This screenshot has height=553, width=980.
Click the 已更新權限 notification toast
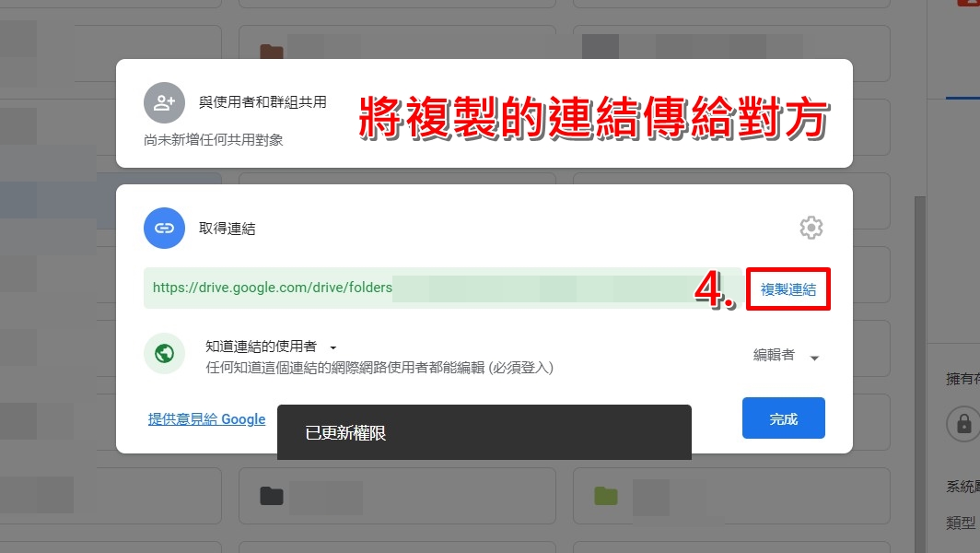(x=484, y=432)
